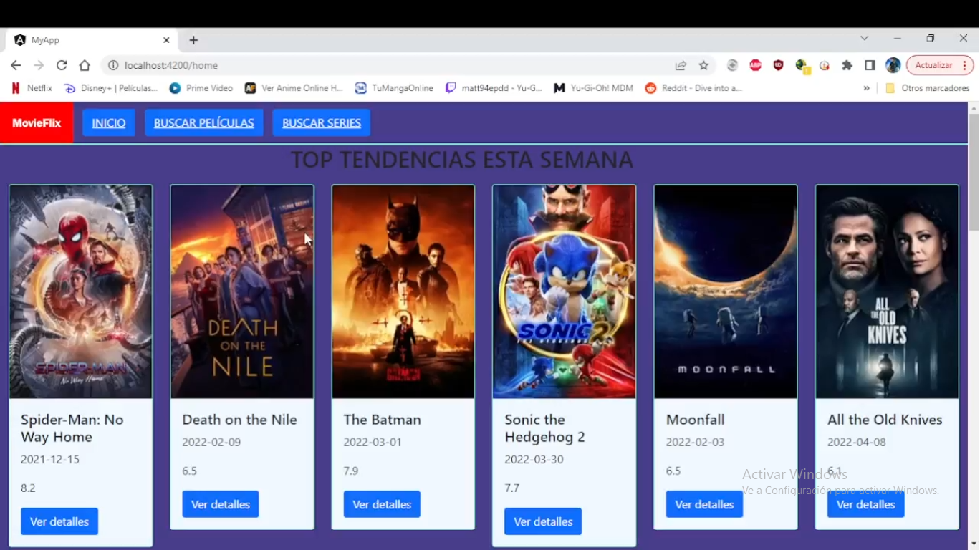Screen dimensions: 980x550
Task: Click the scrollbar up arrow
Action: pos(974,107)
